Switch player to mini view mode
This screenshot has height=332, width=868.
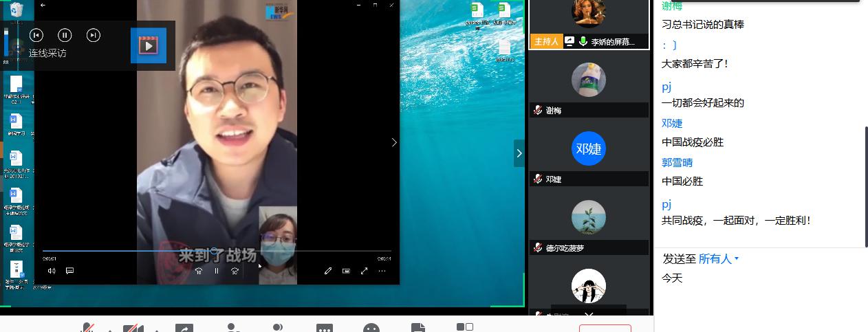pyautogui.click(x=346, y=271)
